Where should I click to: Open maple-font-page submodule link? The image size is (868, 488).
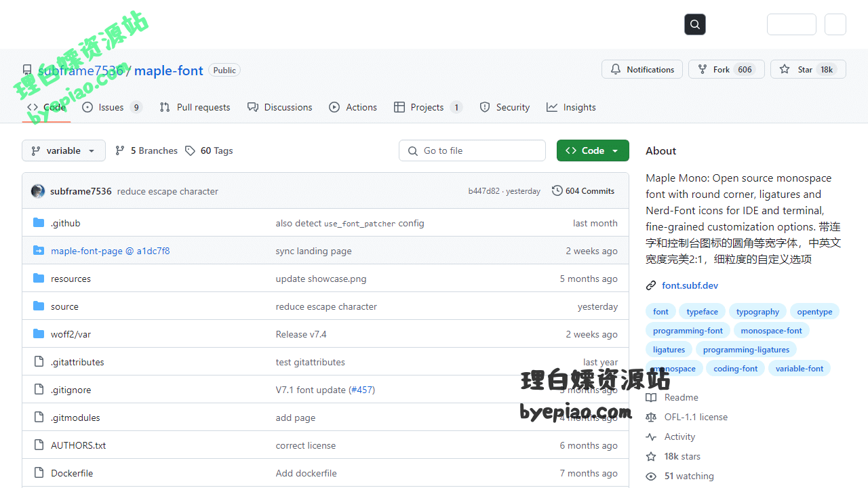tap(111, 251)
